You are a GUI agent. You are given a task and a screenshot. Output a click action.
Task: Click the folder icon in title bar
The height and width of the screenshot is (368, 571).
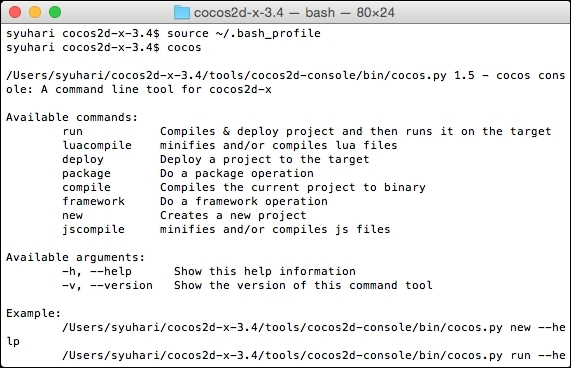[182, 12]
